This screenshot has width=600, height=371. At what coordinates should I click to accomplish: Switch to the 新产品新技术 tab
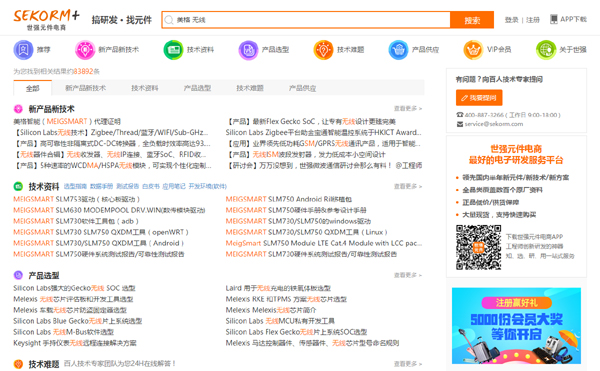[x=85, y=88]
